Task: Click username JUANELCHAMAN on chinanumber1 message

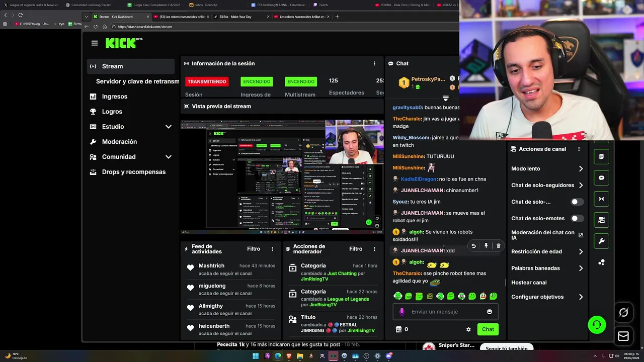Action: 422,191
